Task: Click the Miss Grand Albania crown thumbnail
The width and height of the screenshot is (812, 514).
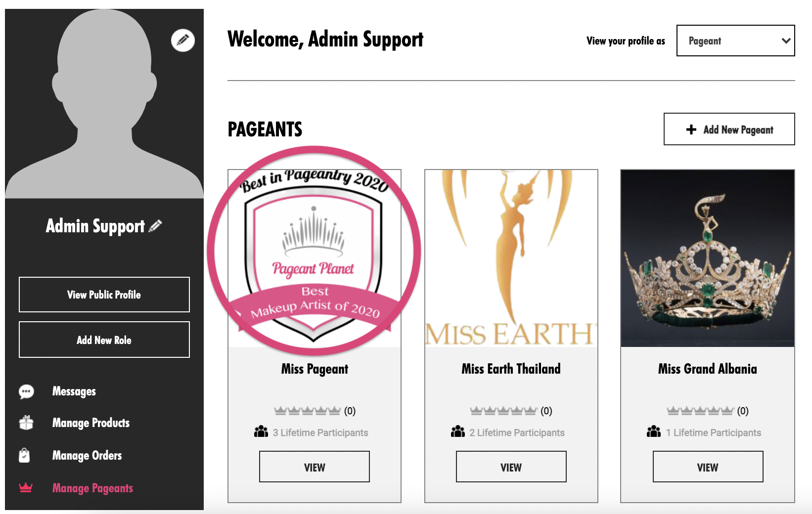Action: click(708, 258)
